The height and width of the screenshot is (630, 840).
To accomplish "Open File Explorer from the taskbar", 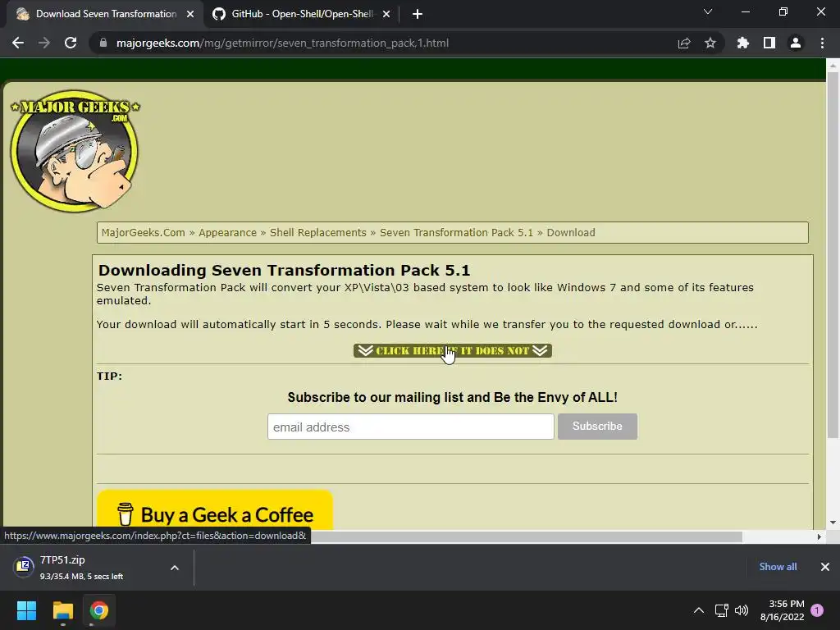I will 62,610.
